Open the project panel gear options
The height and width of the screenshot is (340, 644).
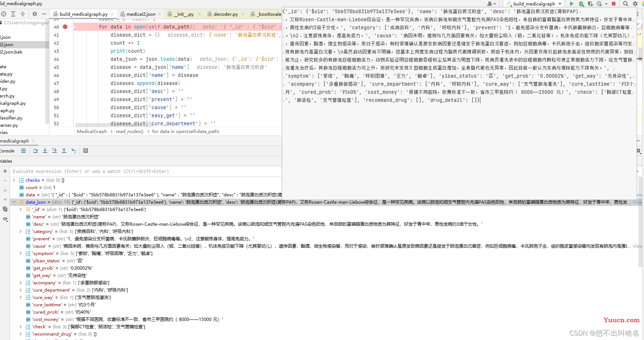[x=35, y=14]
